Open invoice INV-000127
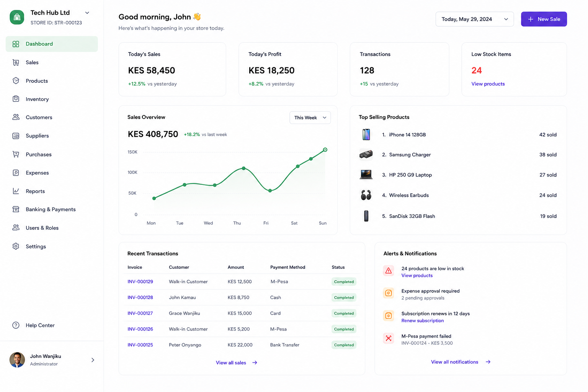 [140, 313]
